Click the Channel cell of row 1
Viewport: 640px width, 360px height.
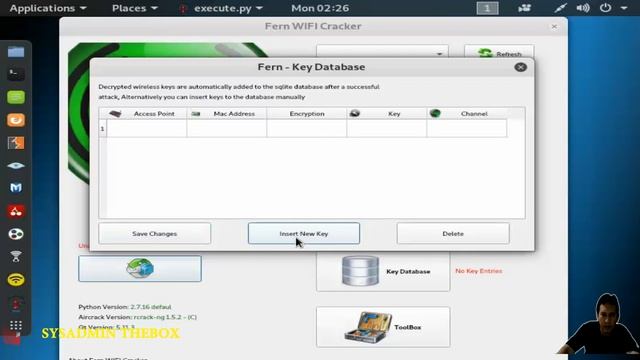click(467, 129)
